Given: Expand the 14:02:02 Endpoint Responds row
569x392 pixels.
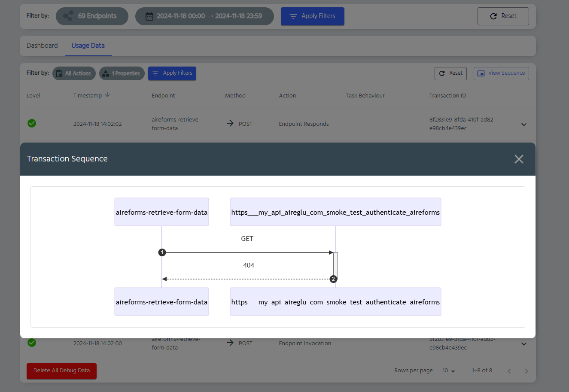Looking at the screenshot, I should click(x=524, y=125).
